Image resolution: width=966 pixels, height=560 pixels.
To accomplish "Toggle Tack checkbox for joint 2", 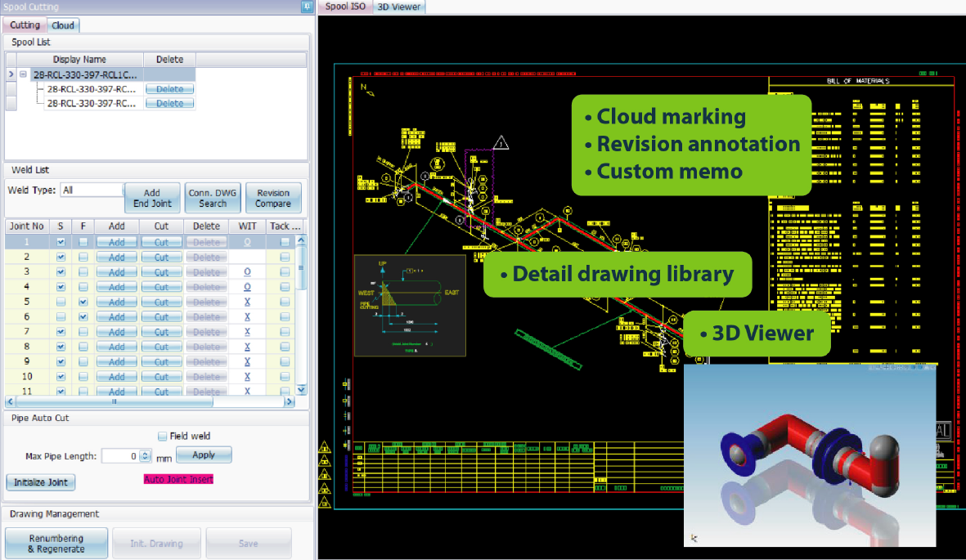I will [x=284, y=258].
